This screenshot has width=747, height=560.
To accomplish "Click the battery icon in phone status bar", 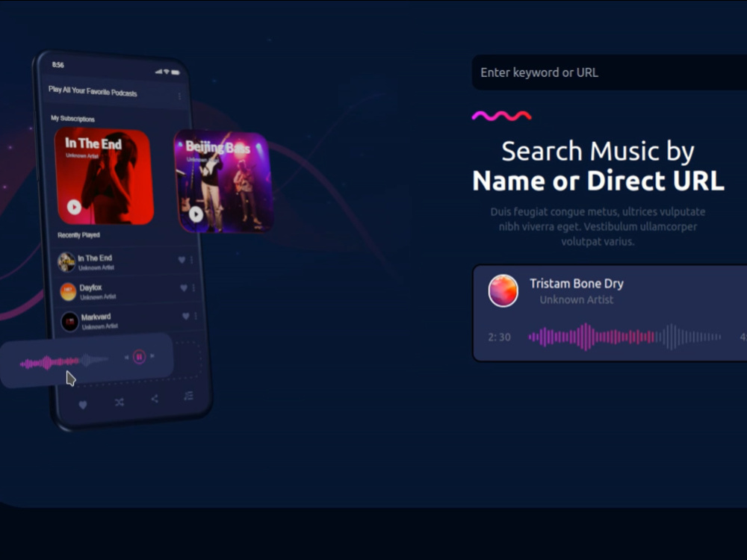I will (176, 72).
